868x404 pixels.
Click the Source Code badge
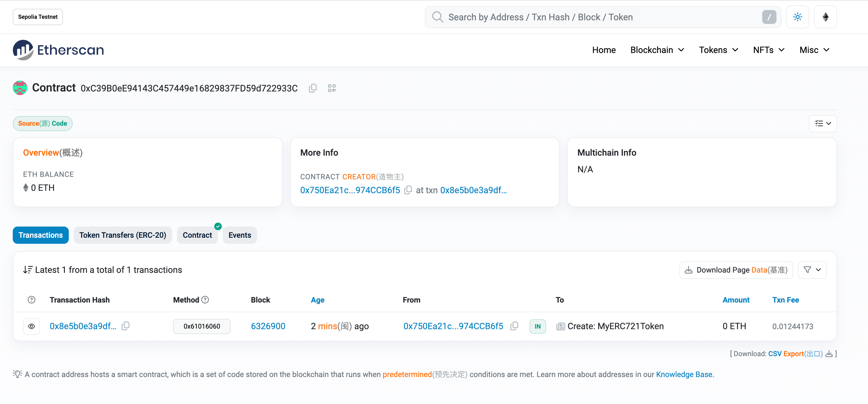(x=42, y=124)
